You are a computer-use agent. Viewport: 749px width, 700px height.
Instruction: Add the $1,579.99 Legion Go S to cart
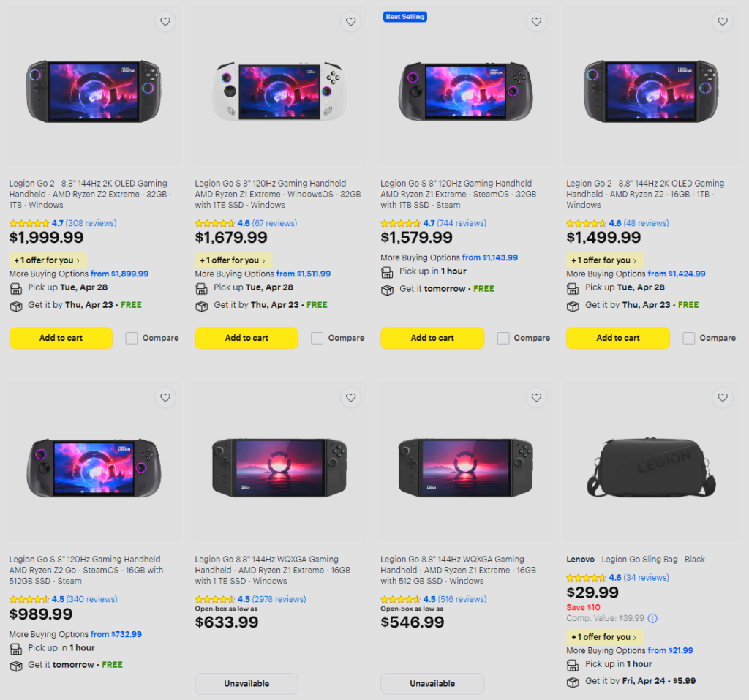click(432, 338)
